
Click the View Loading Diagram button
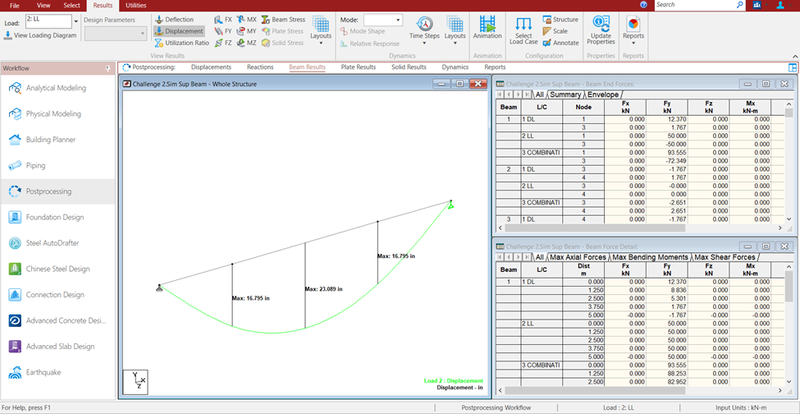[x=40, y=35]
